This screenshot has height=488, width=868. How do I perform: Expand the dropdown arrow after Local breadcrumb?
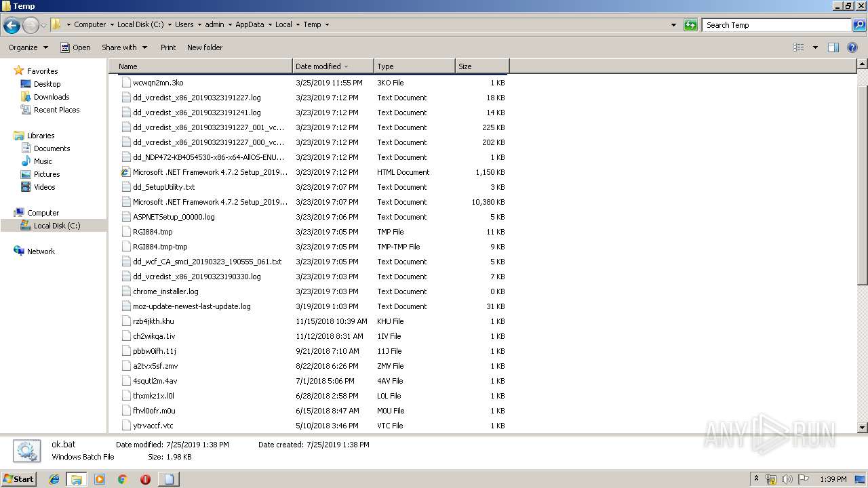(x=297, y=24)
